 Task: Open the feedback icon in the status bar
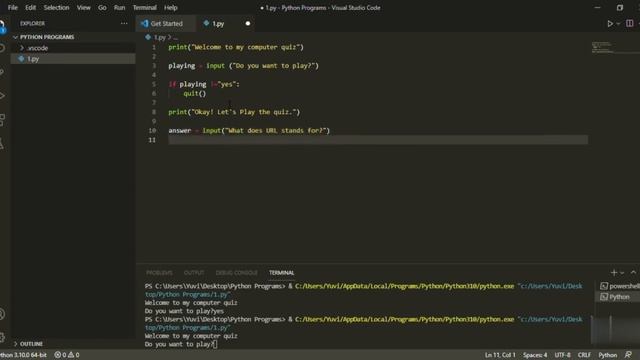pos(628,355)
